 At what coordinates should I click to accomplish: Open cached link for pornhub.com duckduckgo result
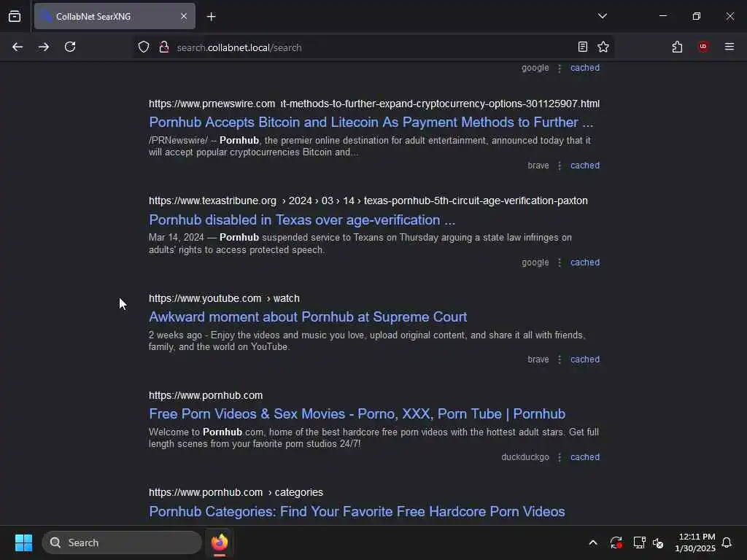pyautogui.click(x=584, y=457)
